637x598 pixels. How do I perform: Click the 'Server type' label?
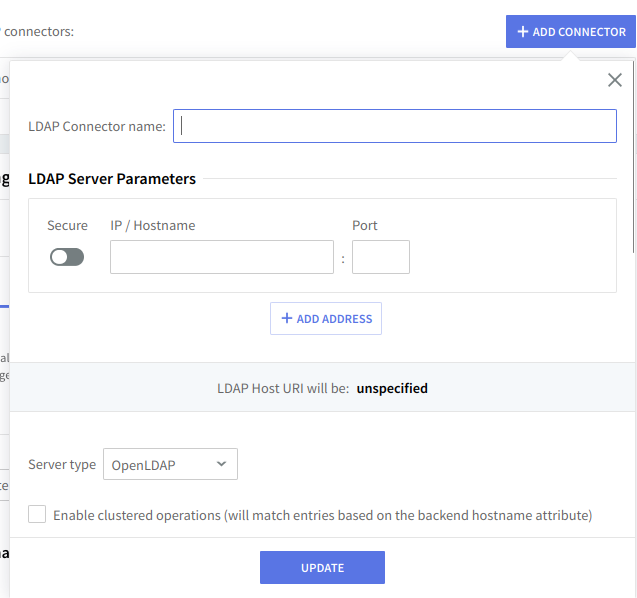[x=62, y=464]
